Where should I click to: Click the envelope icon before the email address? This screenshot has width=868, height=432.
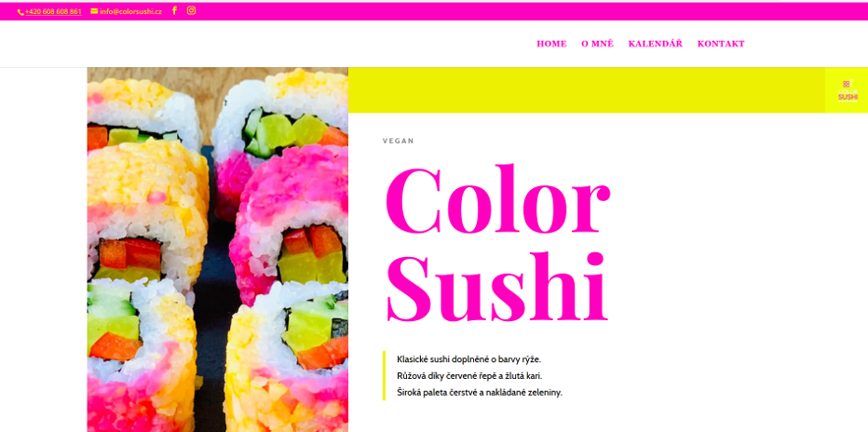pyautogui.click(x=94, y=11)
